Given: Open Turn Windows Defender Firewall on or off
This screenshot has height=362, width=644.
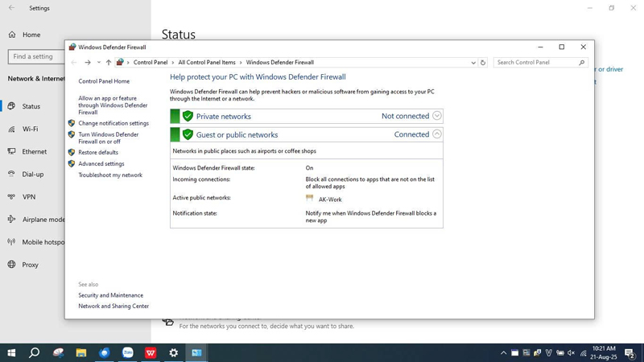Looking at the screenshot, I should point(109,138).
